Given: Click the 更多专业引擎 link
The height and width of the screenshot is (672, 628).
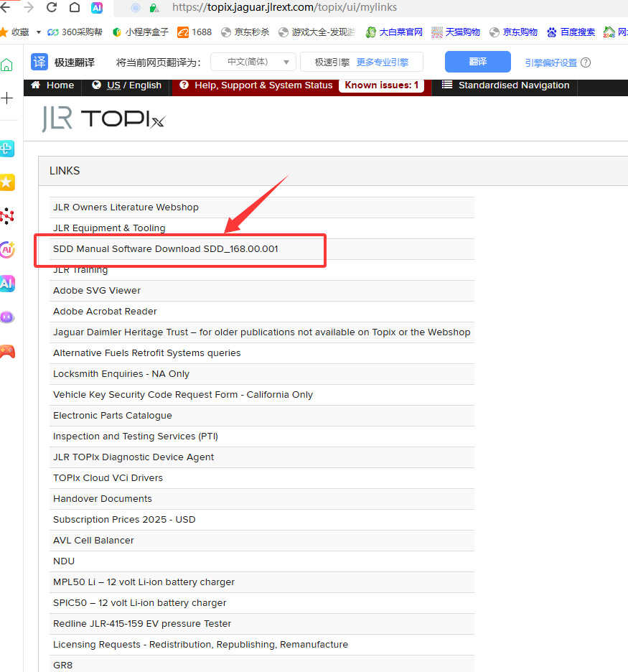Looking at the screenshot, I should tap(382, 62).
